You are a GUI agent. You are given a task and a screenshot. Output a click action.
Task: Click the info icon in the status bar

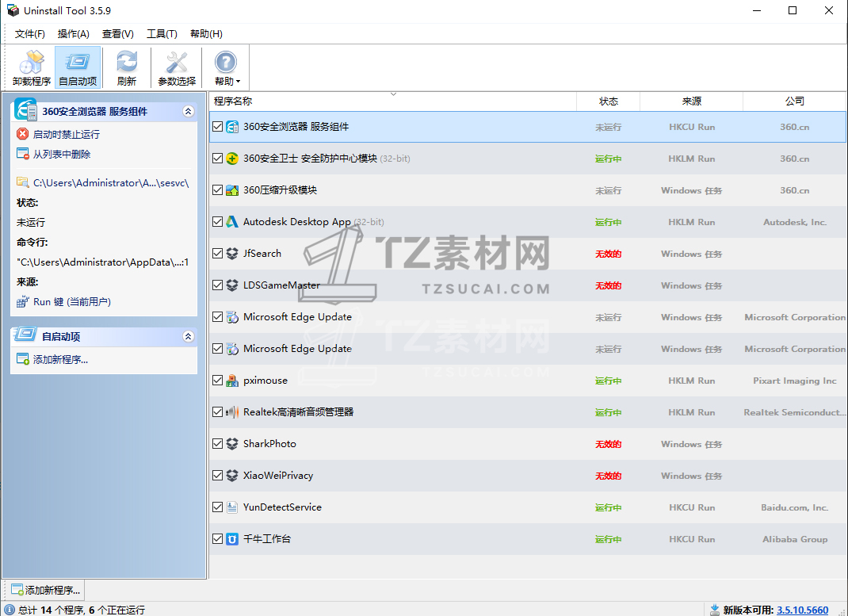point(10,610)
